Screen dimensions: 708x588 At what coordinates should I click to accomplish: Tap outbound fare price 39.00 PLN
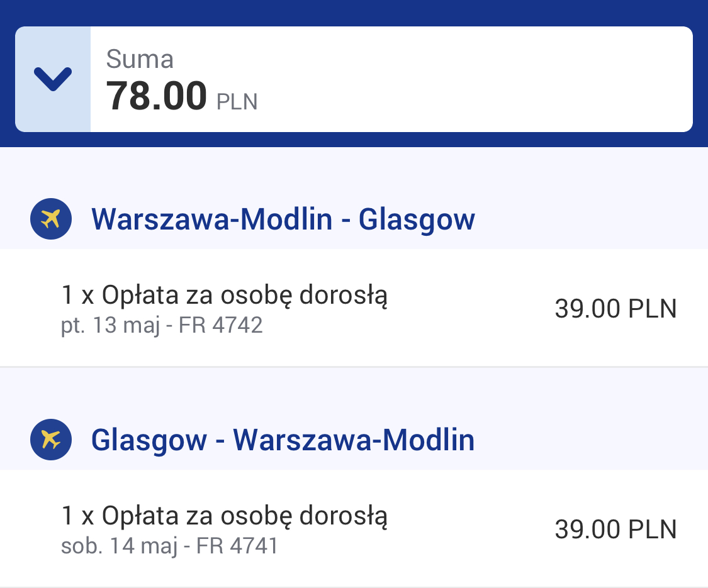pos(616,309)
